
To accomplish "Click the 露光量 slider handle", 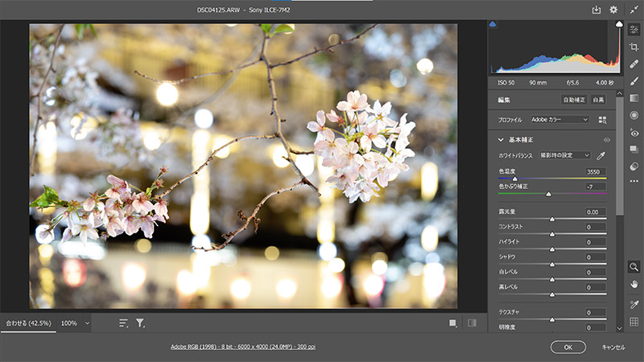I will [551, 218].
